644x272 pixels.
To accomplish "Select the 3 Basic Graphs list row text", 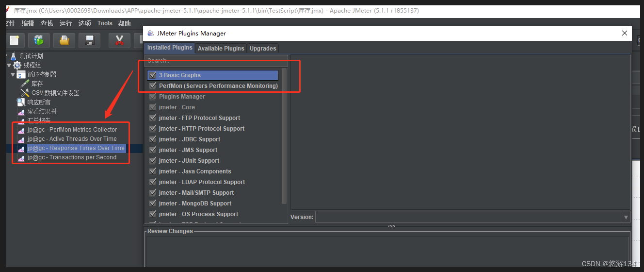I will tap(179, 75).
